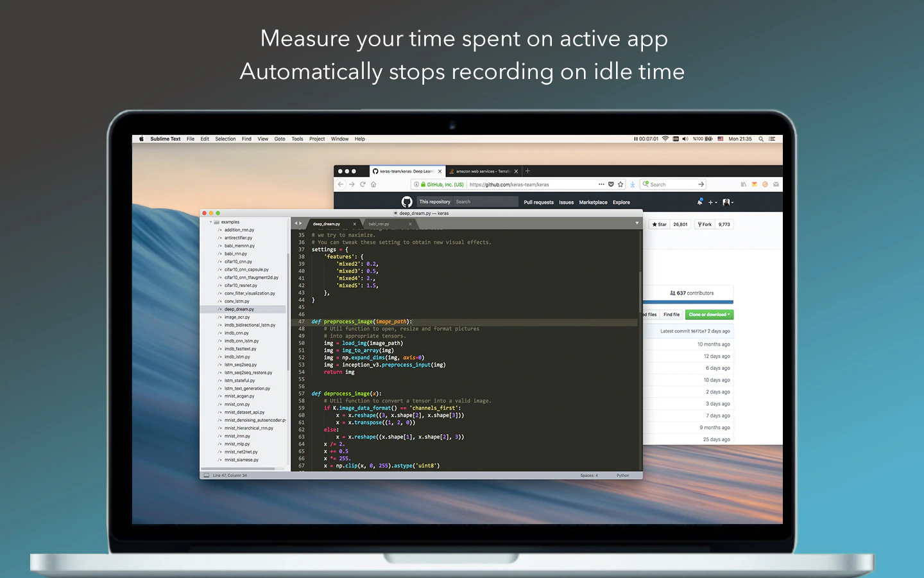Open addition_rnn.py in the sidebar
Viewport: 924px width, 578px height.
coord(239,230)
